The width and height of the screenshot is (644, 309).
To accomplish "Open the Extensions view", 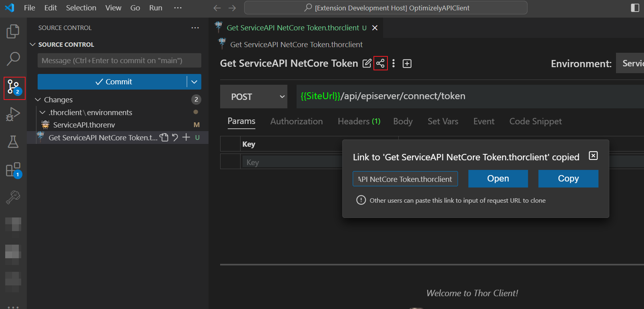I will pyautogui.click(x=13, y=170).
